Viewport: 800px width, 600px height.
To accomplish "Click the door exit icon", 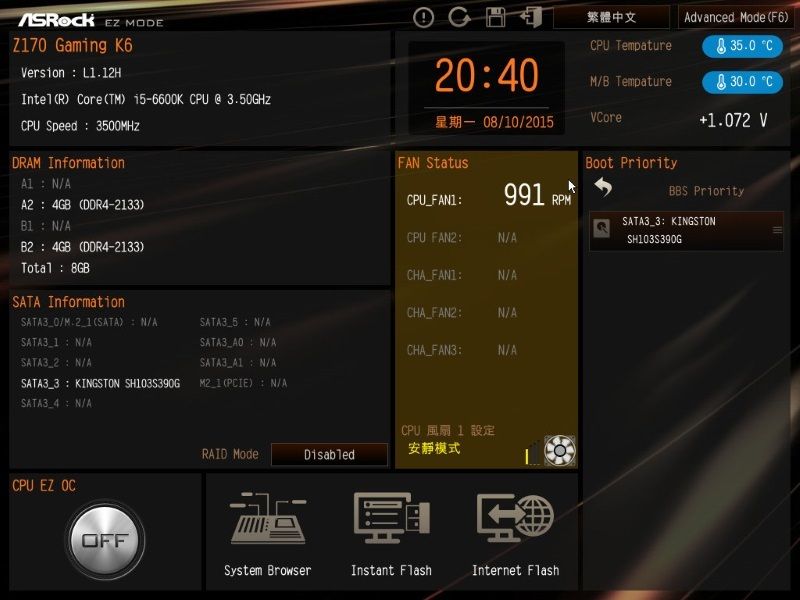I will coord(531,17).
